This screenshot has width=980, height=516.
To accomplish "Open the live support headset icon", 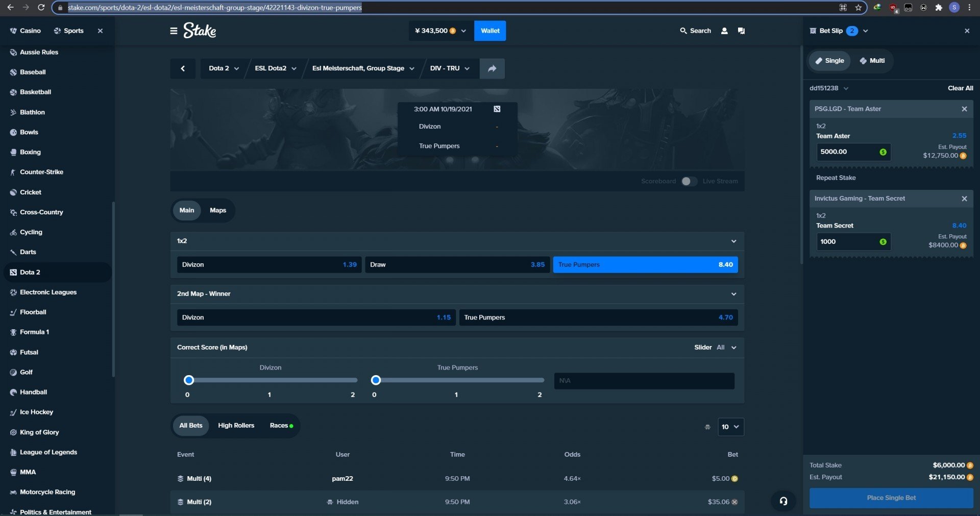I will (783, 501).
